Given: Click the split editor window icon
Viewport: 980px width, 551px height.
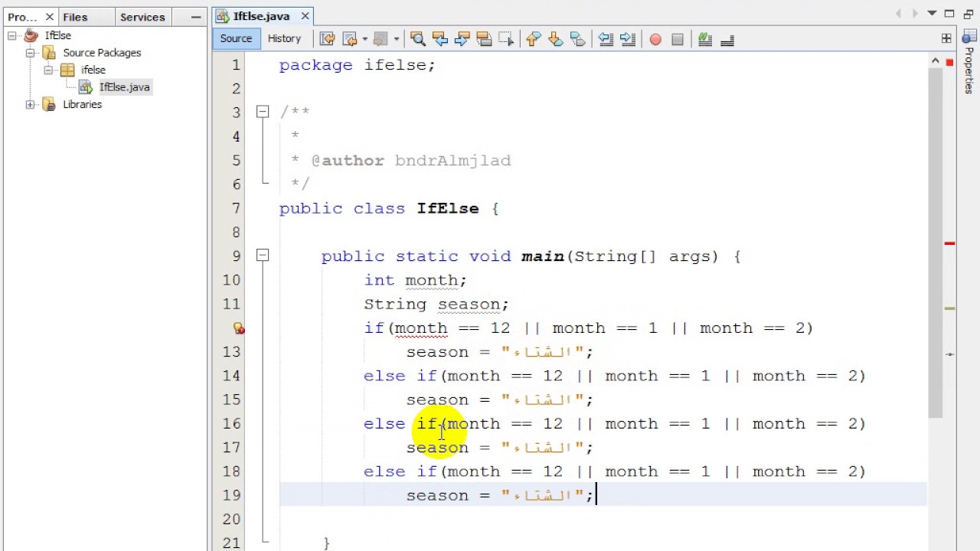Looking at the screenshot, I should (947, 38).
